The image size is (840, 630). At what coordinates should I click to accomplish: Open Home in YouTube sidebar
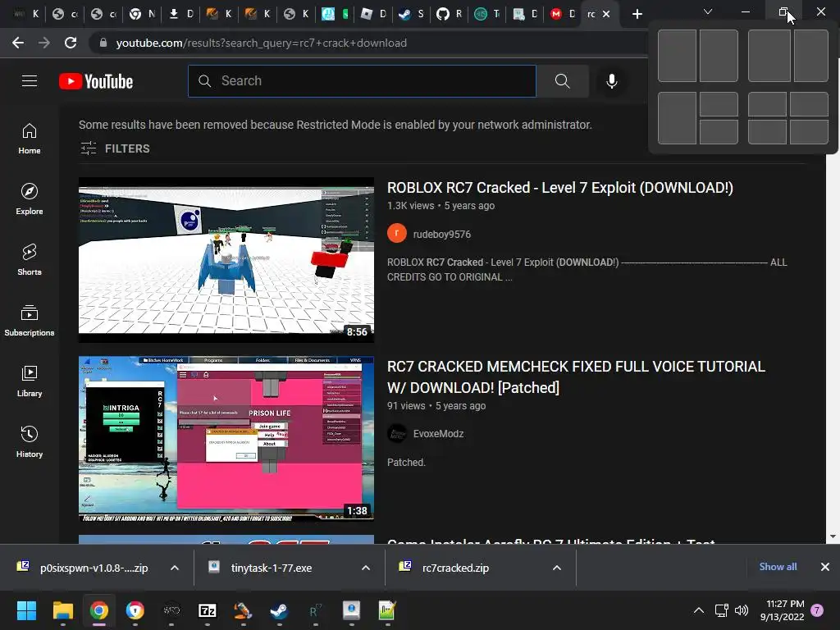(30, 139)
